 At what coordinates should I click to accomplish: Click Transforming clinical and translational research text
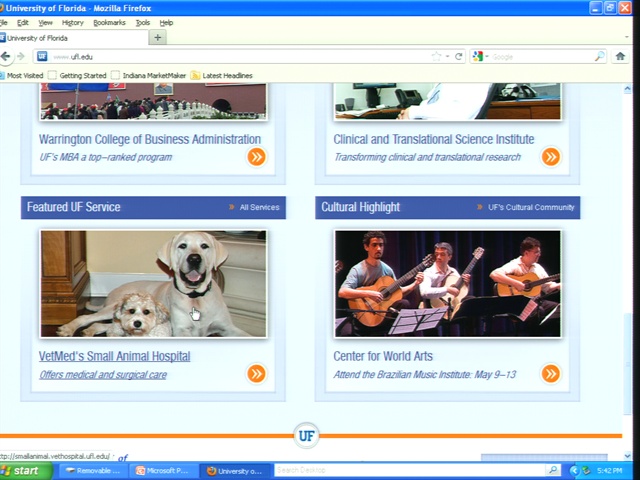pos(427,157)
